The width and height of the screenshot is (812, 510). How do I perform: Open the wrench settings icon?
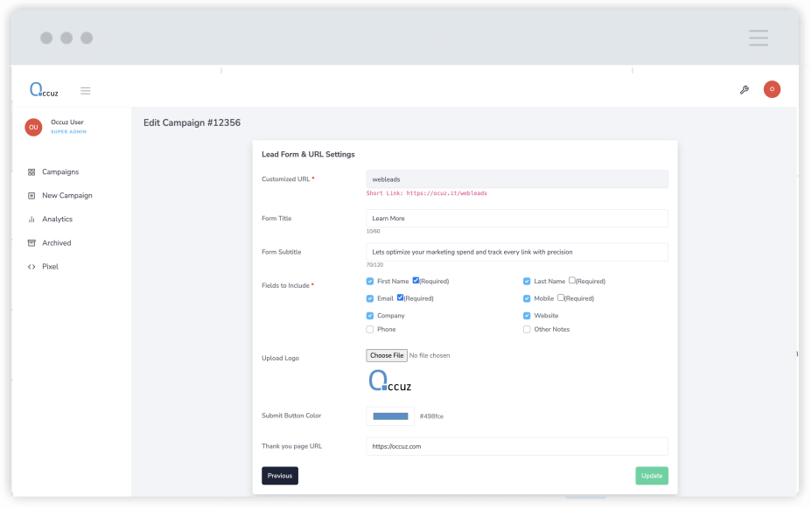pos(745,89)
